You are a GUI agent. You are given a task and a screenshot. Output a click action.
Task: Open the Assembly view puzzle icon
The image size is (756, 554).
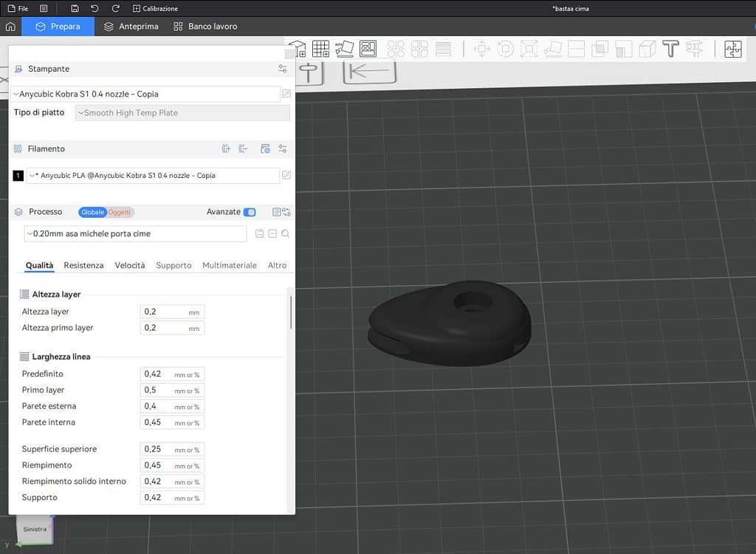[732, 49]
